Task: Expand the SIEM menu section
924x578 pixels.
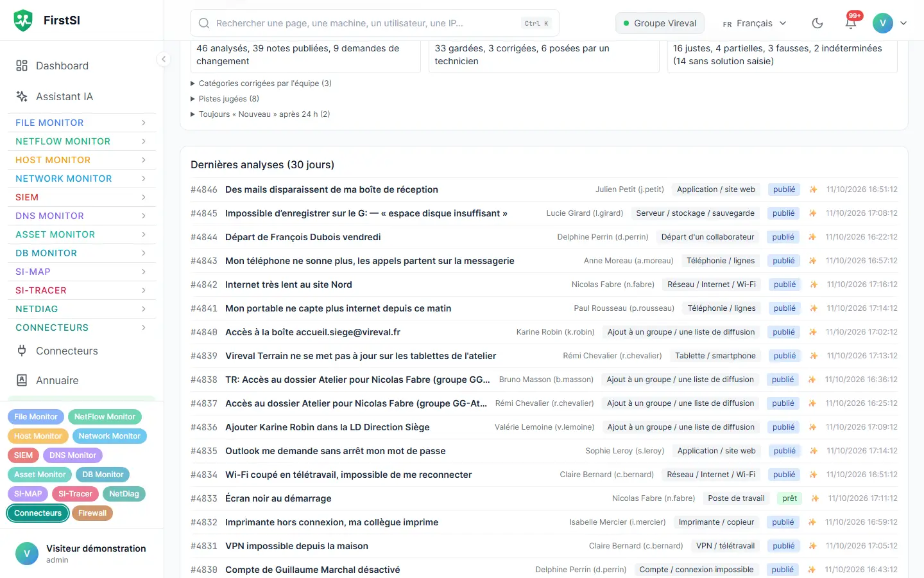Action: pyautogui.click(x=81, y=197)
